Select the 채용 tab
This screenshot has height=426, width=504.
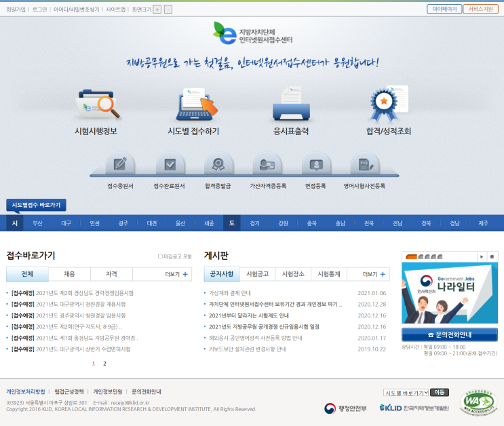tap(69, 274)
